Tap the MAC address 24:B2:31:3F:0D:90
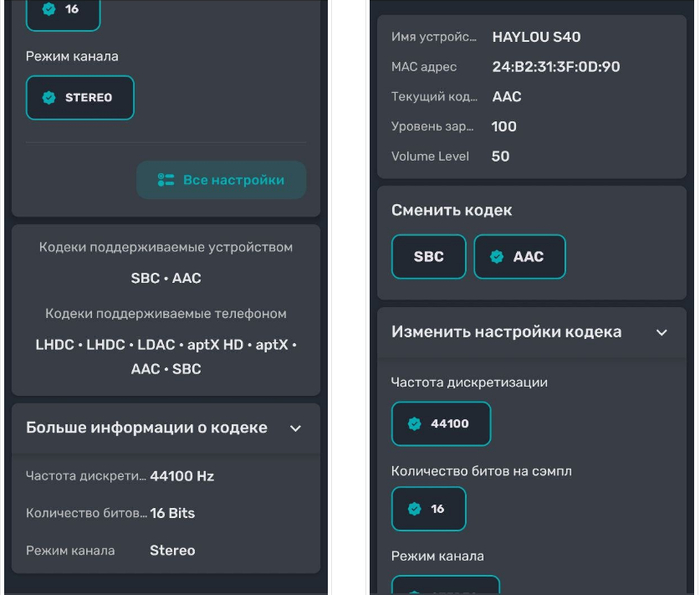 (556, 67)
